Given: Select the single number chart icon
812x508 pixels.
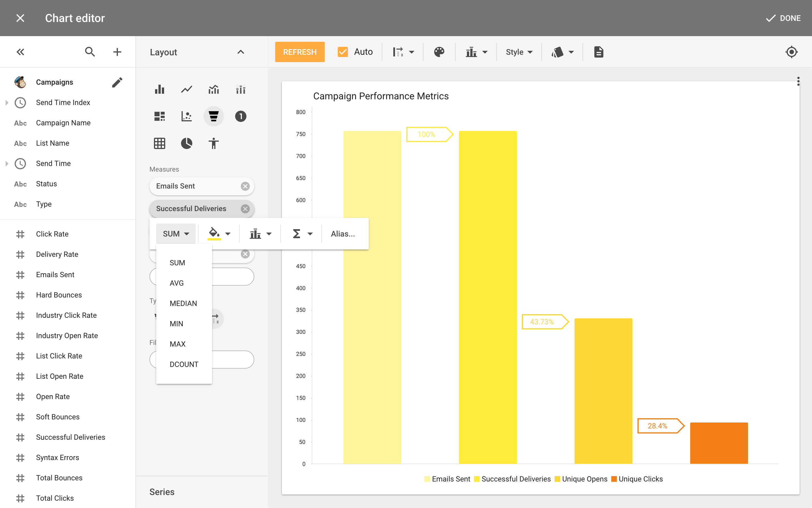Looking at the screenshot, I should tap(240, 116).
